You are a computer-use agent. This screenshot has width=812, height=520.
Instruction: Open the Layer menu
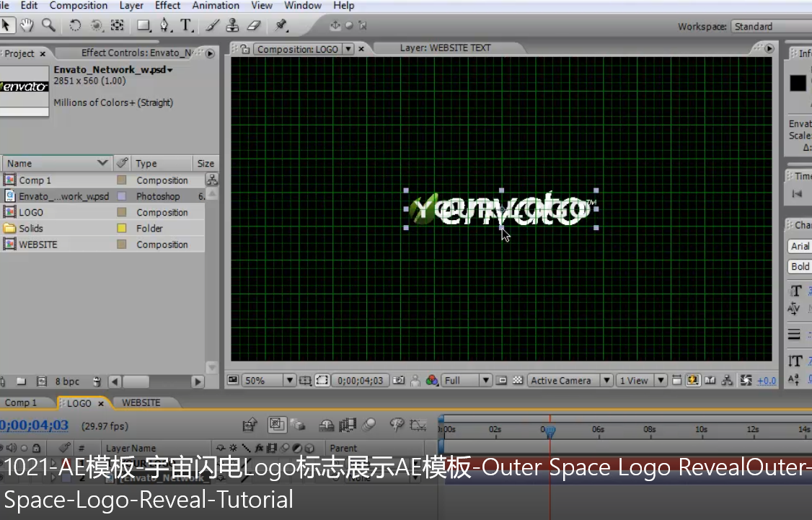pos(131,6)
